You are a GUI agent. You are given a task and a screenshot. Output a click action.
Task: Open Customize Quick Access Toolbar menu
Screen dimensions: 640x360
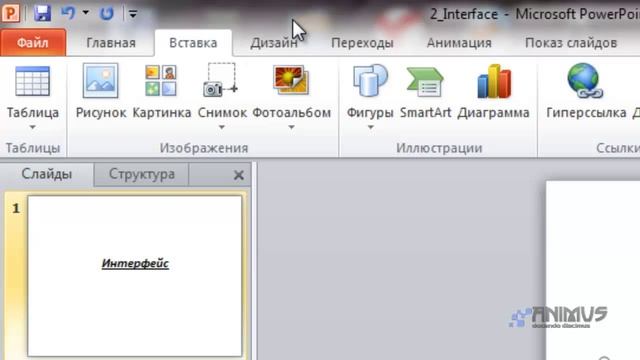(133, 14)
